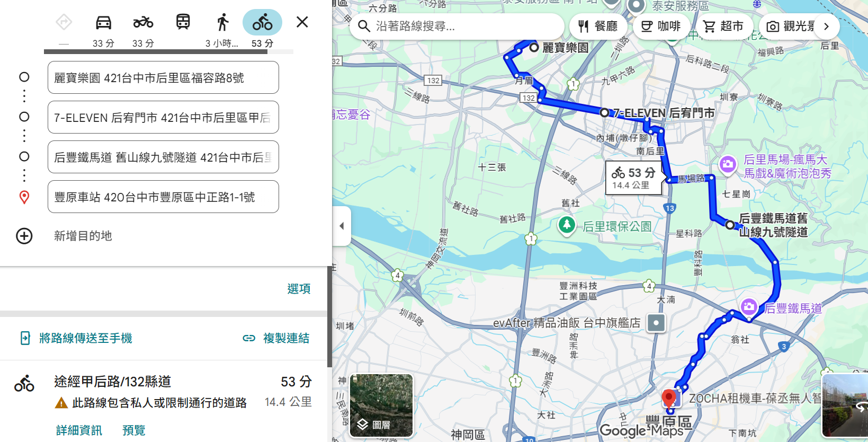The height and width of the screenshot is (442, 868).
Task: Open the 圖層 layers thumbnail
Action: point(381,406)
